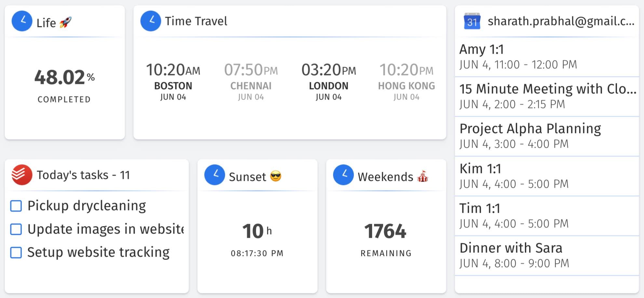Select the London 03:20 PM time zone
This screenshot has height=298, width=644.
[x=329, y=81]
